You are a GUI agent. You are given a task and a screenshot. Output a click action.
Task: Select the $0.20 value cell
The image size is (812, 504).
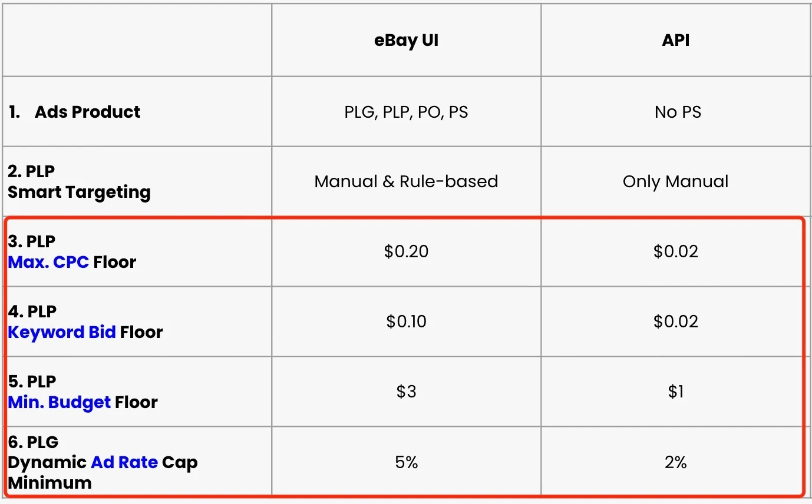click(406, 251)
